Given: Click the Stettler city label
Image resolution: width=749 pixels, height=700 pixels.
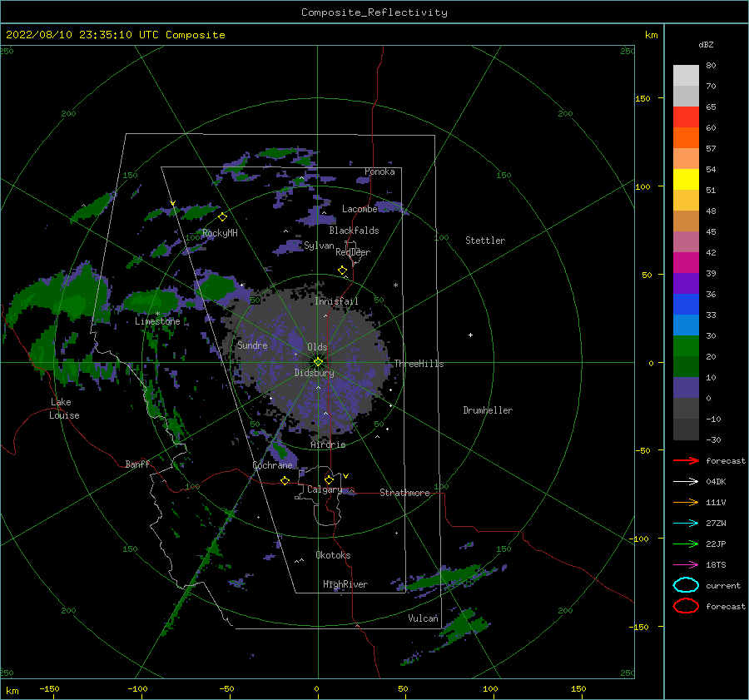Looking at the screenshot, I should point(485,241).
